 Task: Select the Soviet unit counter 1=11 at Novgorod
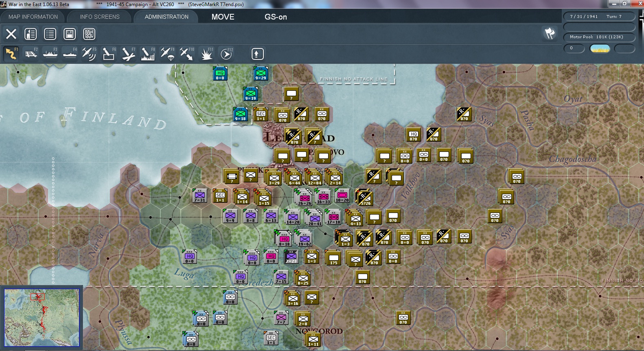[x=313, y=340]
